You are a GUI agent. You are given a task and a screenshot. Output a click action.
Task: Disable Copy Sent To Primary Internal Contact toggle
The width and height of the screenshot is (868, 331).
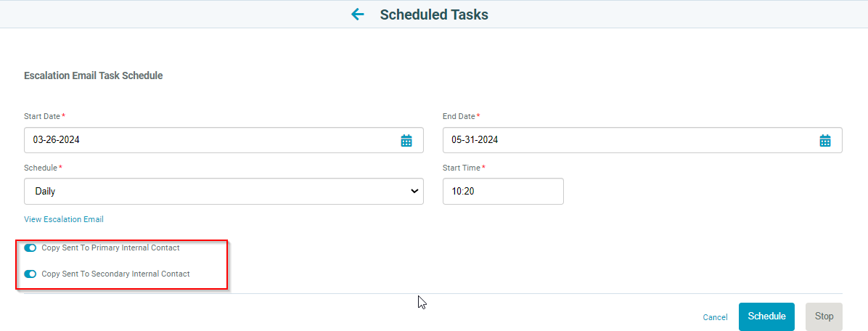click(30, 248)
